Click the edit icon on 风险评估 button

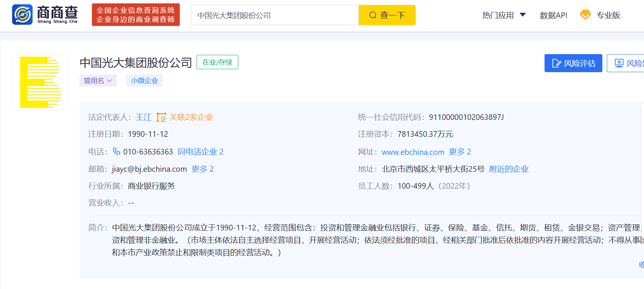point(557,63)
